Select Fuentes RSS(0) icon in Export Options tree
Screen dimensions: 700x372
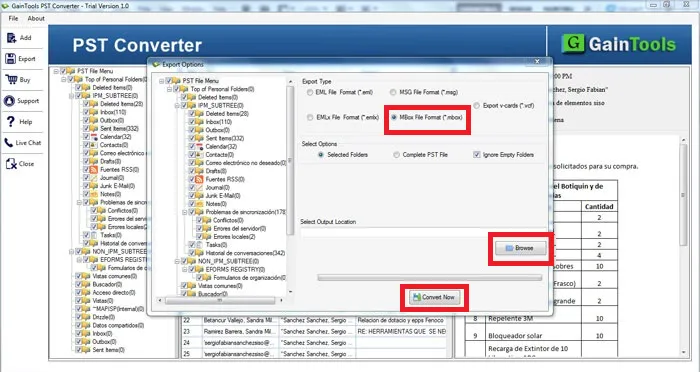point(200,179)
